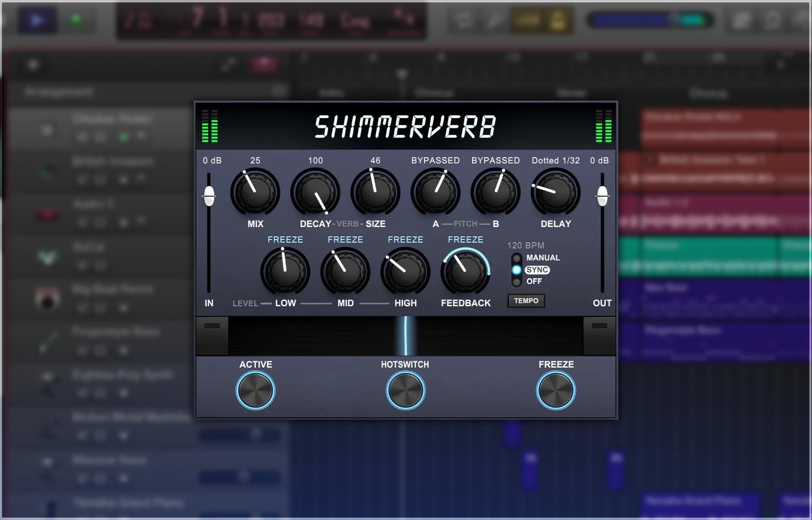Click the IN level fader handle
Screen dimensions: 812x520
coord(209,196)
